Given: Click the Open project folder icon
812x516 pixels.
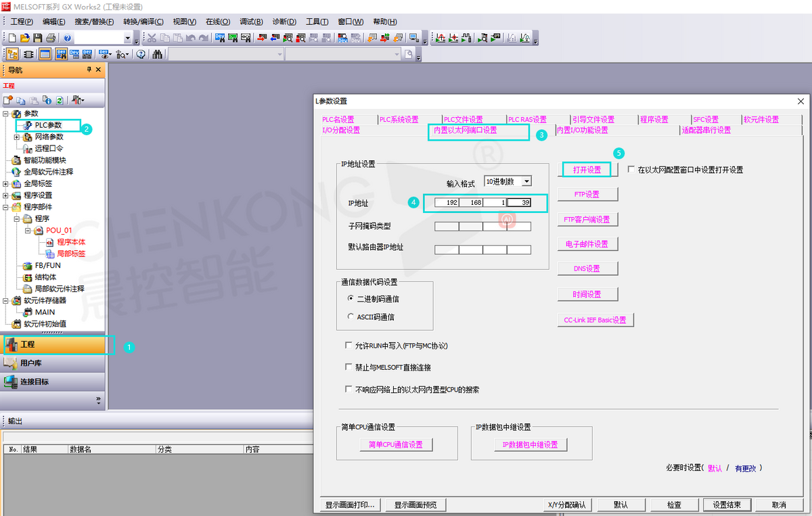Looking at the screenshot, I should click(24, 39).
